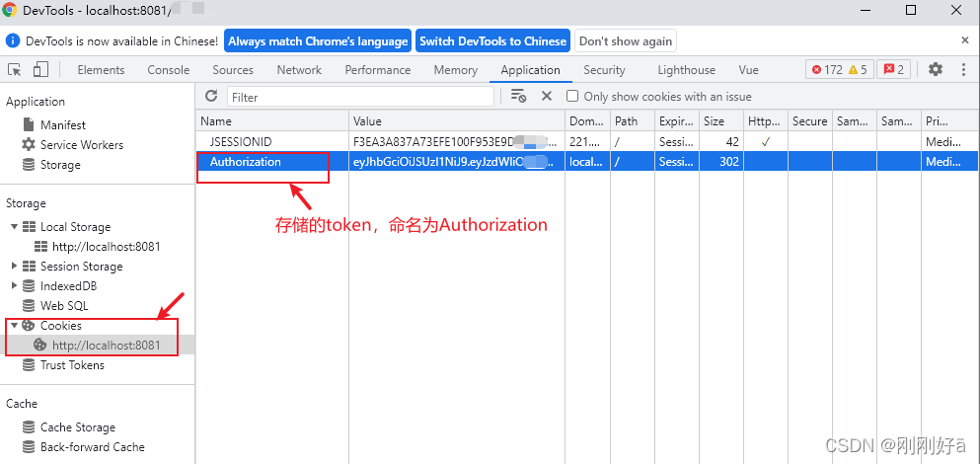
Task: Switch to the Memory tab
Action: coord(456,70)
